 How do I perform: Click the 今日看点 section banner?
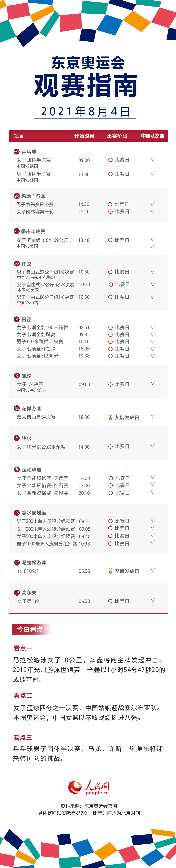coord(32,630)
